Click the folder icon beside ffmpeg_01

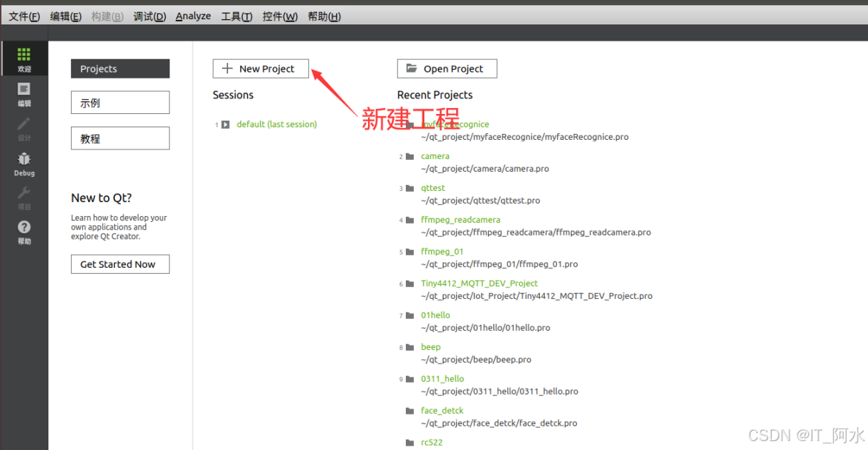410,252
